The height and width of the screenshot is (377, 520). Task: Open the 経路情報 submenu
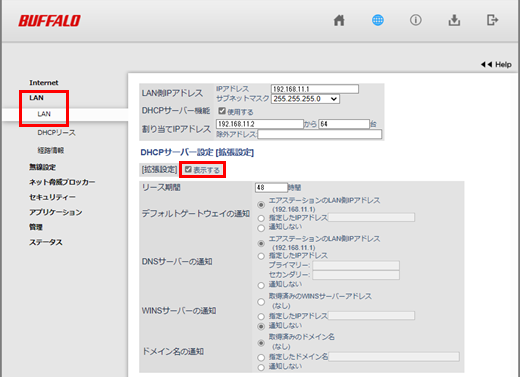click(x=51, y=150)
